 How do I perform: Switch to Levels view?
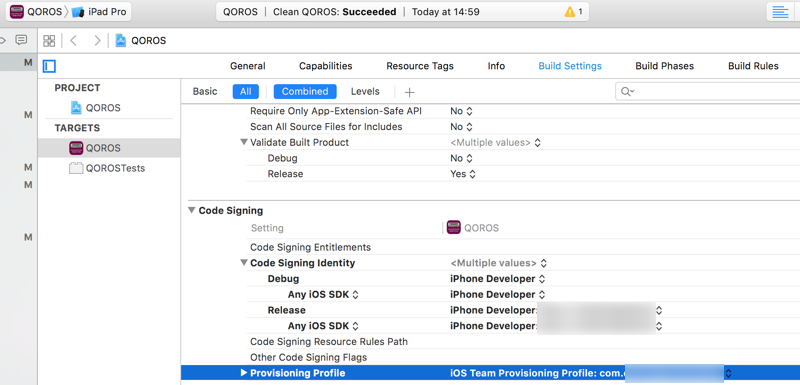click(365, 92)
